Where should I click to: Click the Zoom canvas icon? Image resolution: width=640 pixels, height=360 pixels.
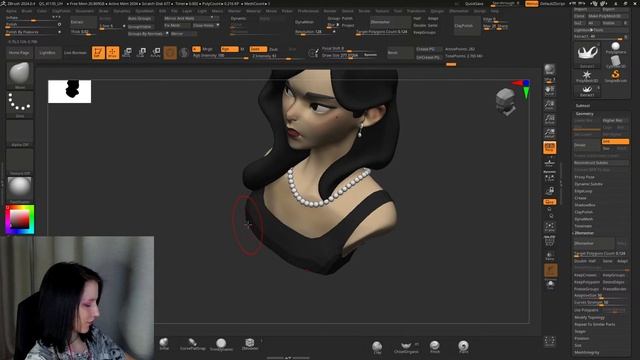pyautogui.click(x=550, y=105)
